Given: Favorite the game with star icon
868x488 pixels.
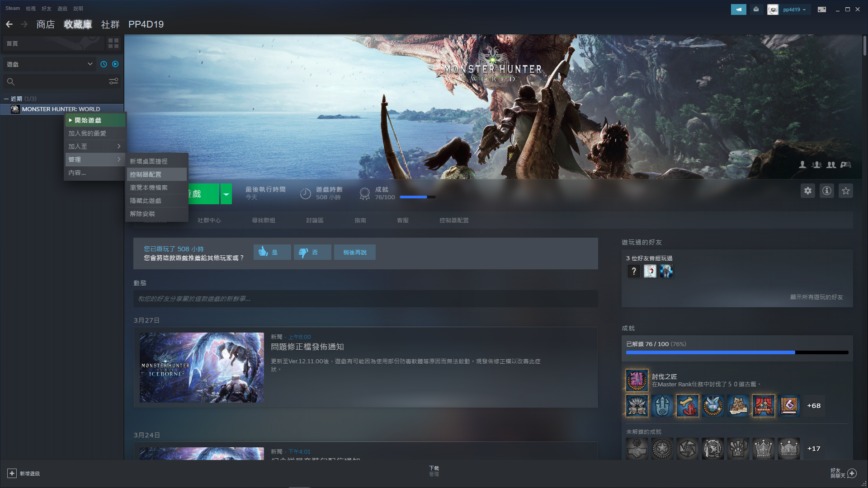Looking at the screenshot, I should 846,191.
